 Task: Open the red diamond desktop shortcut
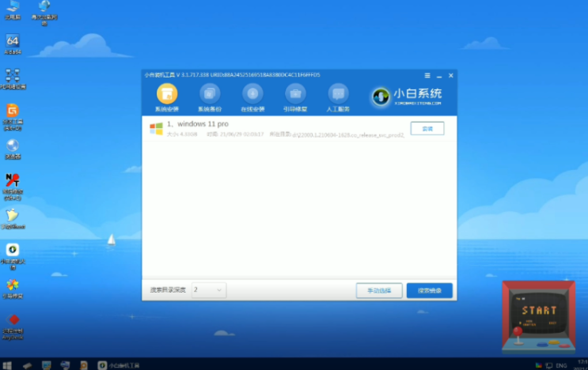13,319
